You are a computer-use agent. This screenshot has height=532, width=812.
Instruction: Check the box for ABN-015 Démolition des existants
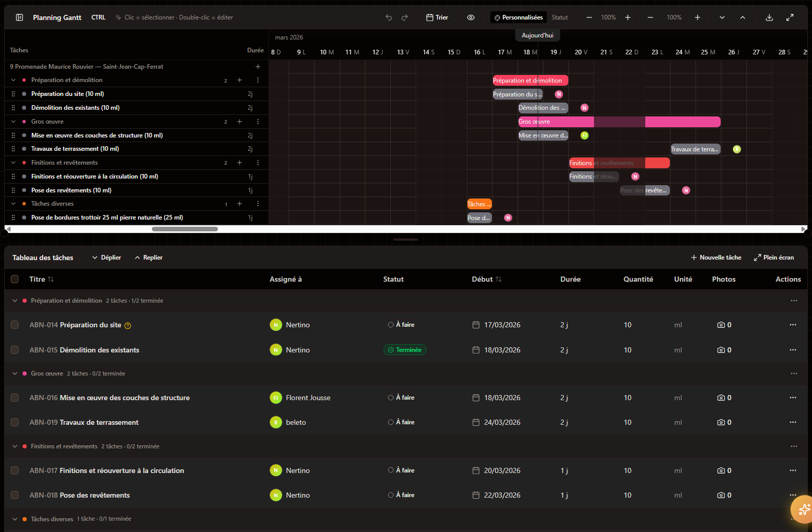(15, 350)
